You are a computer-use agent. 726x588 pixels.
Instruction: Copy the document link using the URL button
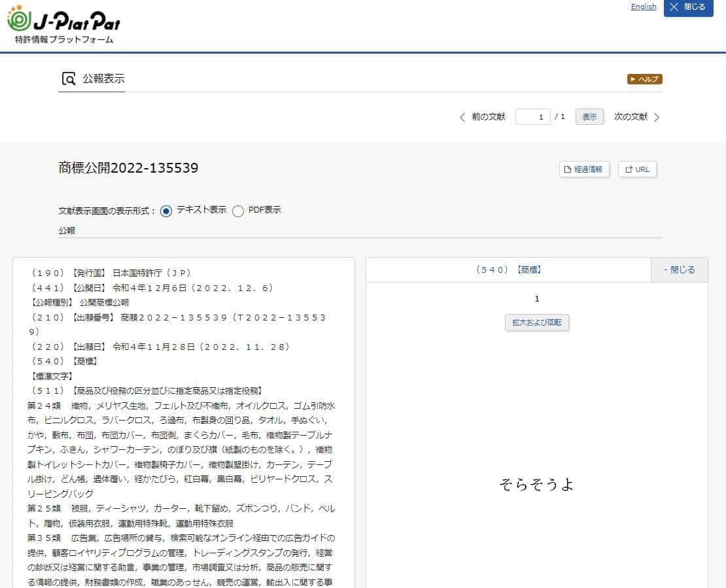637,169
